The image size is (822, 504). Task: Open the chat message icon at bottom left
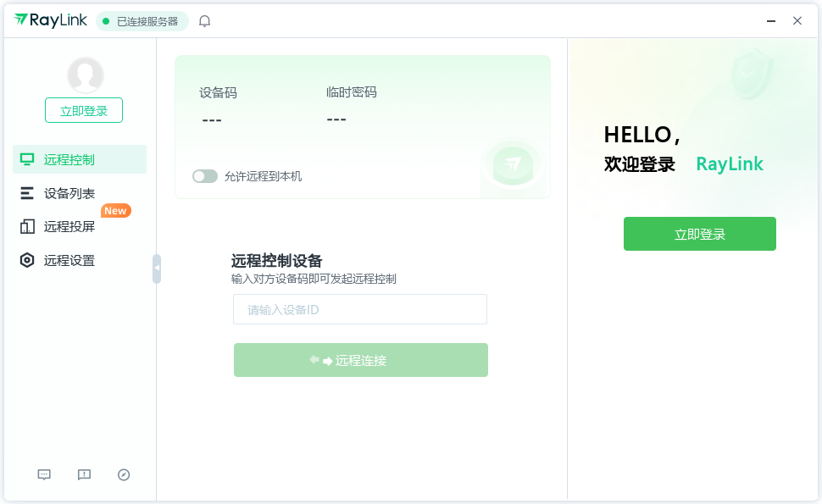(x=43, y=474)
